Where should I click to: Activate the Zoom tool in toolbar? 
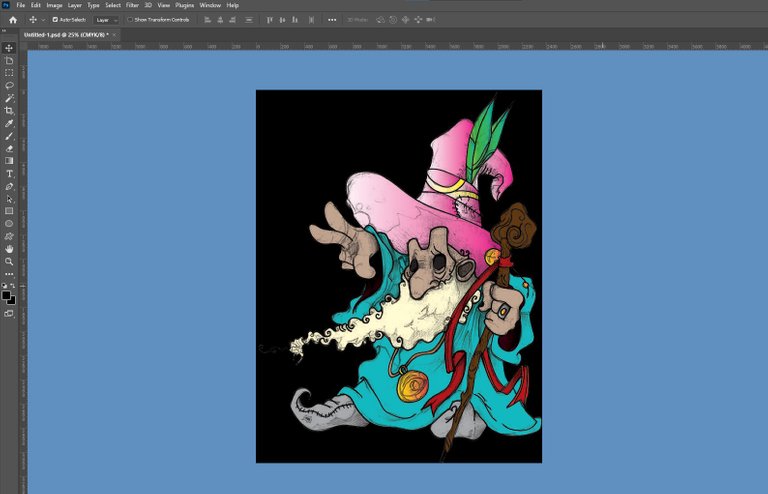coord(9,261)
